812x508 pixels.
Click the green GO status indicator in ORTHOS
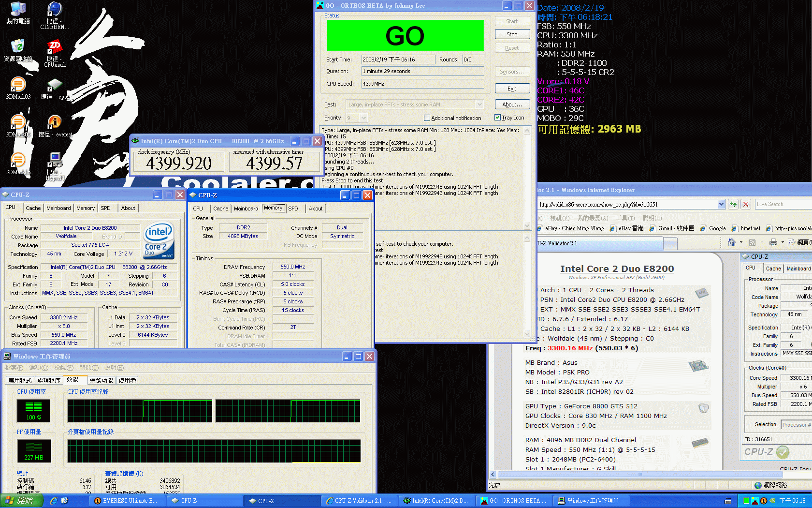(405, 35)
